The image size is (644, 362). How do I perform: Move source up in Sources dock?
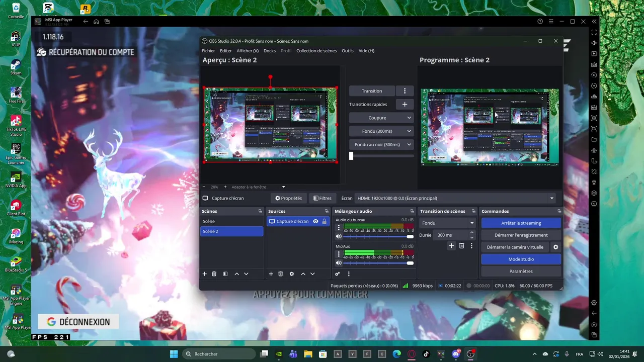coord(303,274)
